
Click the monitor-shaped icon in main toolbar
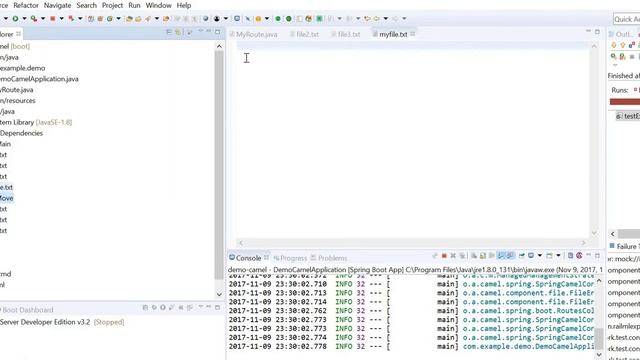pos(237,18)
